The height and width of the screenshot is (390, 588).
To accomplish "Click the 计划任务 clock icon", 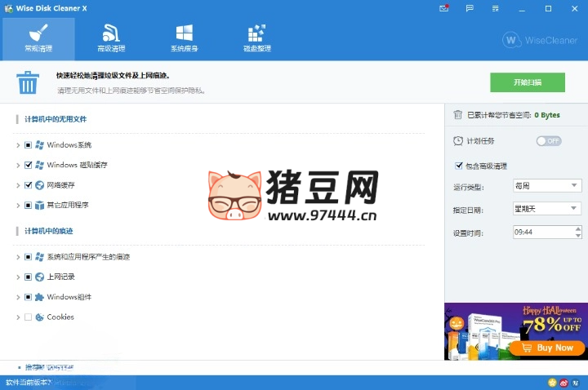I will tap(458, 141).
